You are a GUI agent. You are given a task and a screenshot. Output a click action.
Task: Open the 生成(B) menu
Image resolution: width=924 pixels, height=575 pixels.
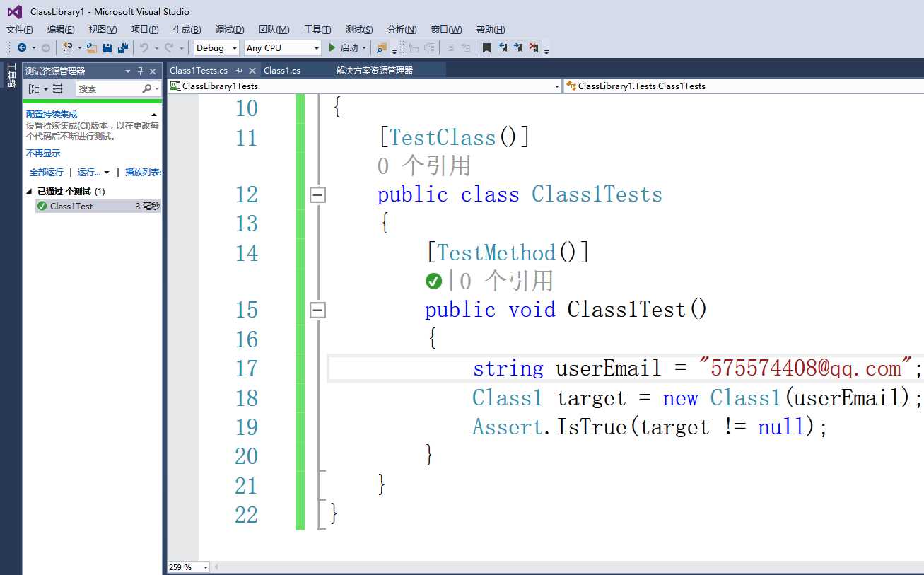[187, 29]
